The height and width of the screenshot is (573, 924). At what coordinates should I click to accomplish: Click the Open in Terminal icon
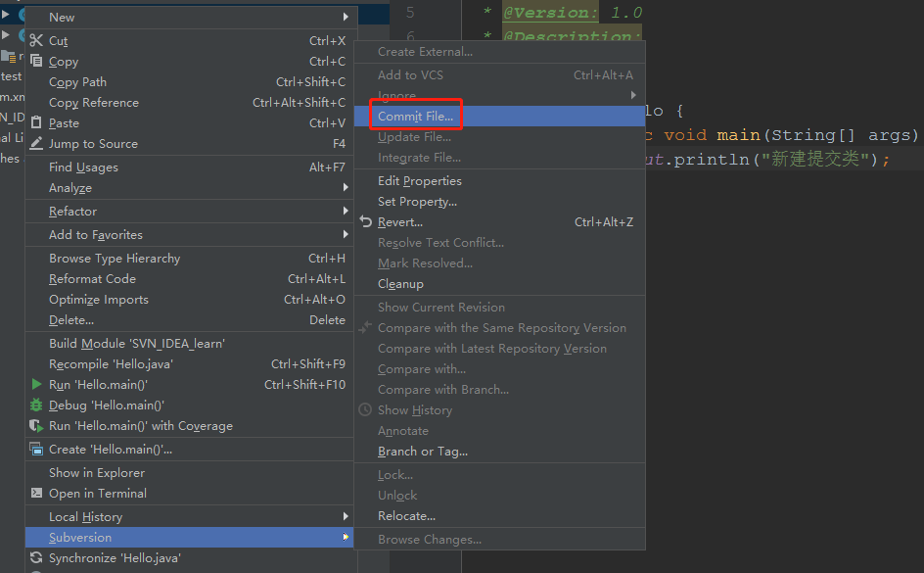tap(36, 493)
